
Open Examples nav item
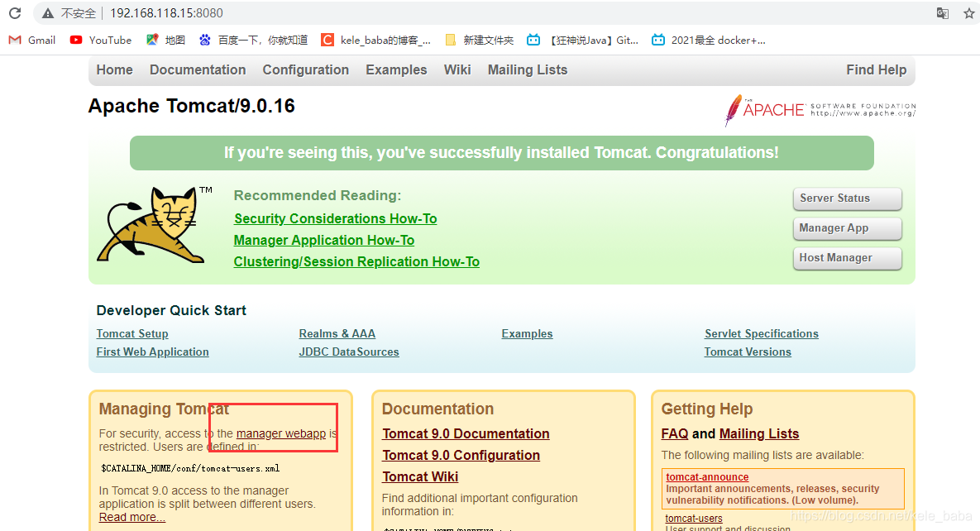pyautogui.click(x=396, y=70)
